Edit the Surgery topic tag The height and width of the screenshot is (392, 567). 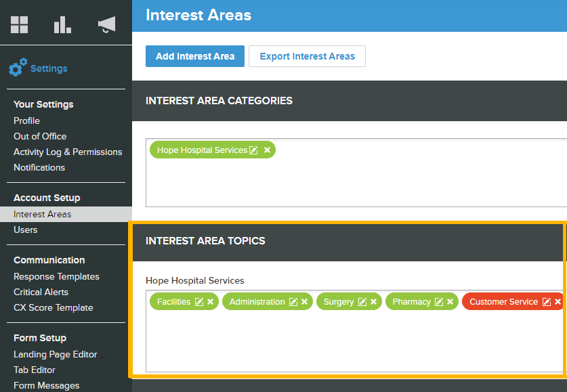362,302
